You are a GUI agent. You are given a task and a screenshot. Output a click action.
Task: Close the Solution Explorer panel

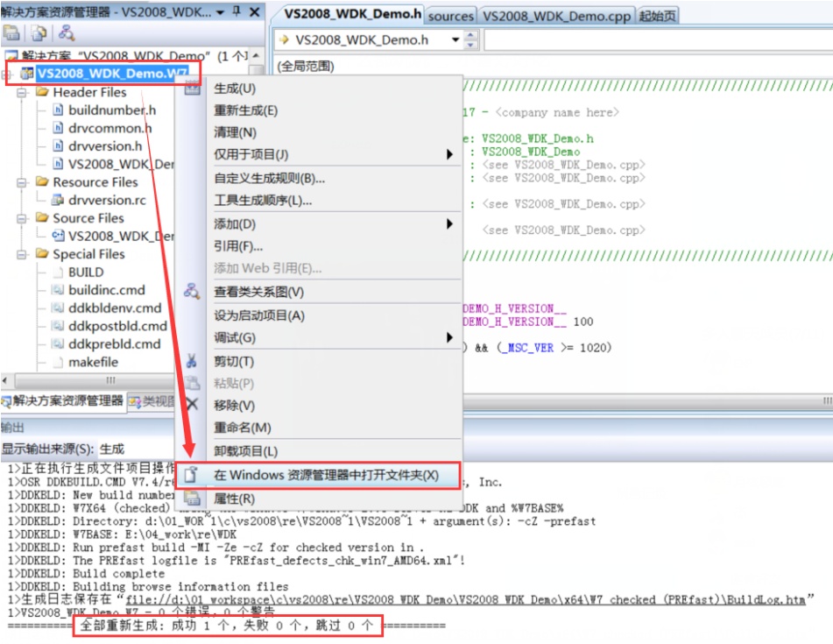coord(255,11)
